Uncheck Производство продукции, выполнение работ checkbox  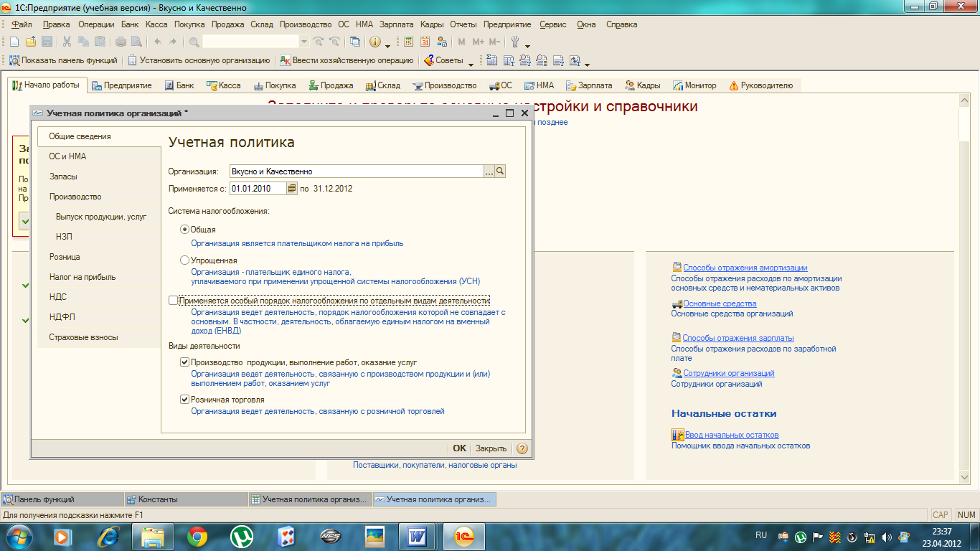(185, 362)
